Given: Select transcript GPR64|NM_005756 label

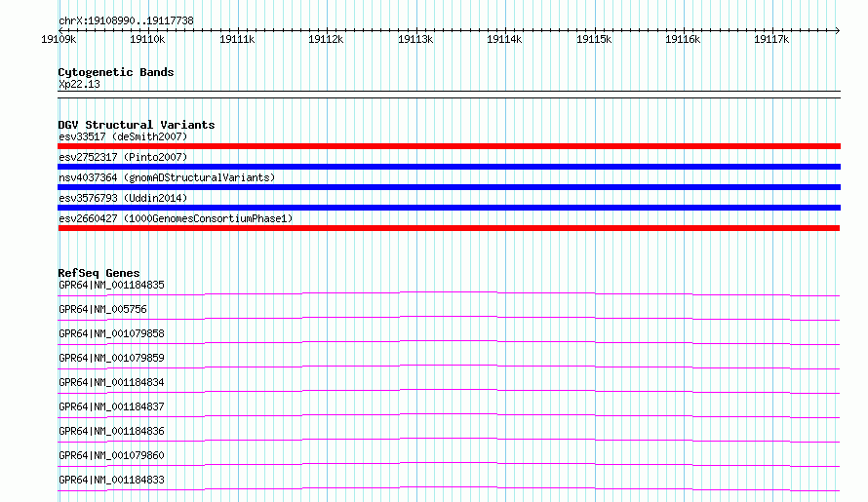Looking at the screenshot, I should tap(102, 309).
